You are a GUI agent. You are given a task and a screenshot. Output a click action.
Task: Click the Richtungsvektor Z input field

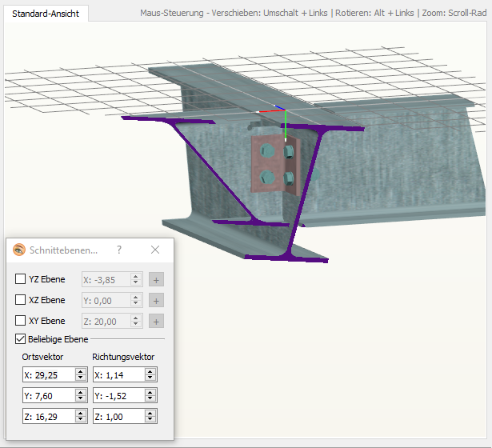pyautogui.click(x=118, y=416)
